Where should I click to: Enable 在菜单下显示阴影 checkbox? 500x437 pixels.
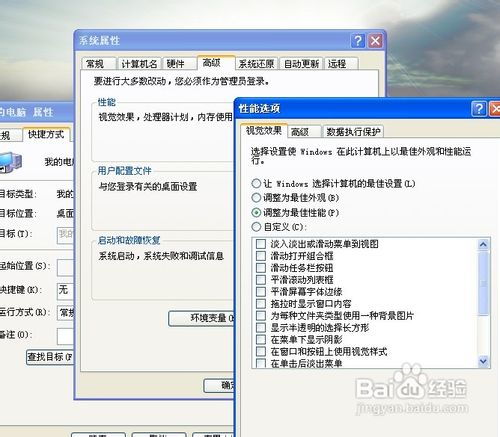(x=261, y=339)
